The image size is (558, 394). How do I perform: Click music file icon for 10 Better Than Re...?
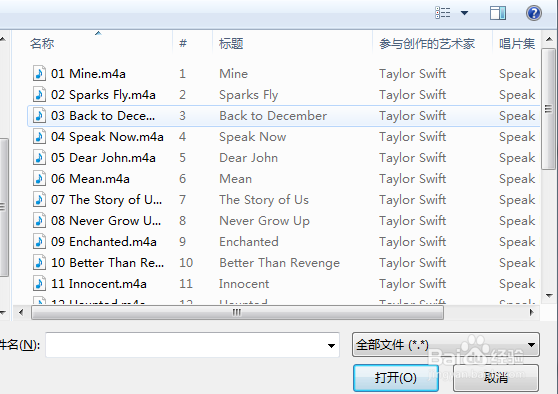[39, 263]
